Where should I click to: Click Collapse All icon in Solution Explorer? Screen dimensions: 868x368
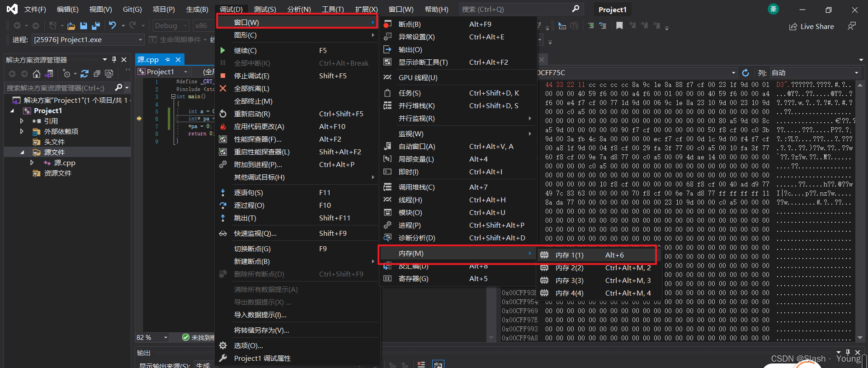97,74
